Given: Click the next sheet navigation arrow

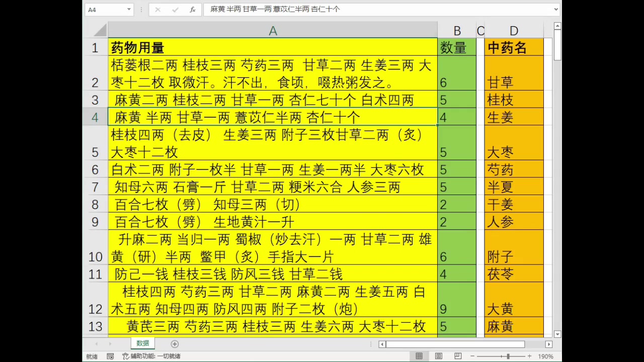Looking at the screenshot, I should [110, 344].
